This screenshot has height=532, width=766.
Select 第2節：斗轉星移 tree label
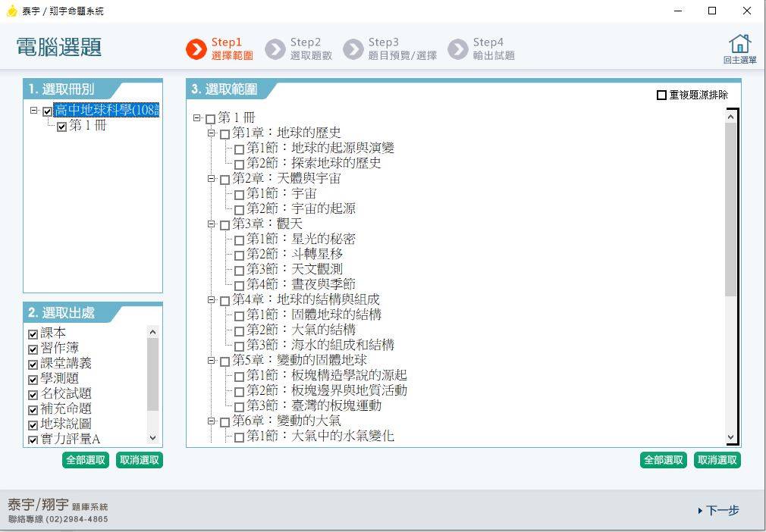coord(294,255)
